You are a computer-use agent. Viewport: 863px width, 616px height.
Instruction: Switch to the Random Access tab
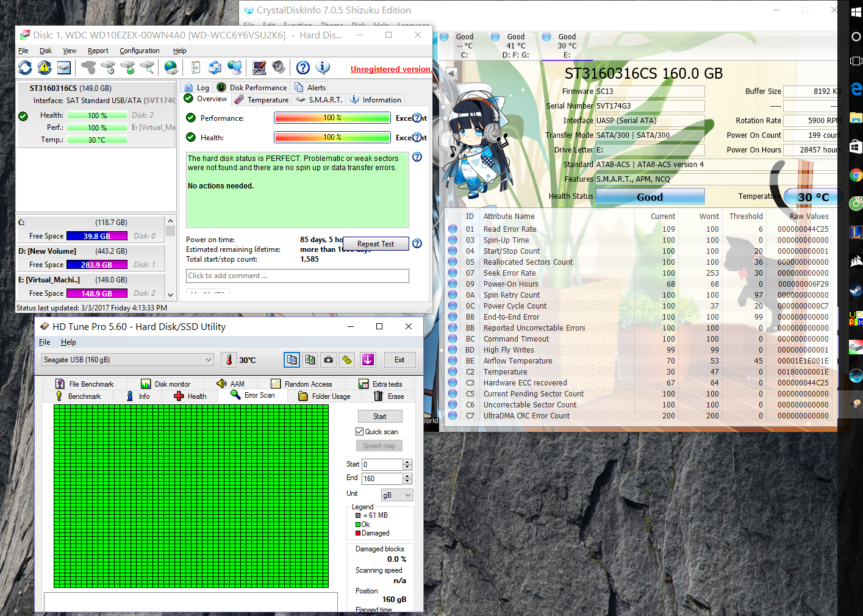[x=301, y=384]
